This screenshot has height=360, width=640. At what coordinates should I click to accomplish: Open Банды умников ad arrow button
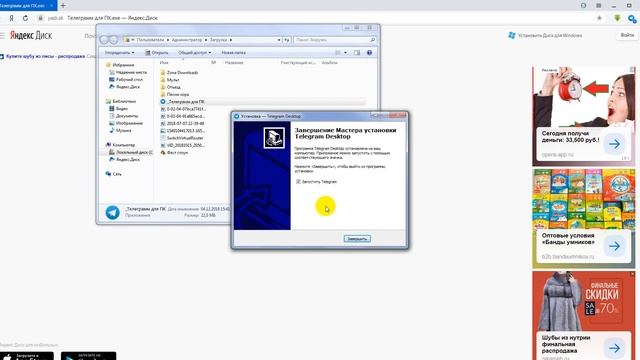614,246
